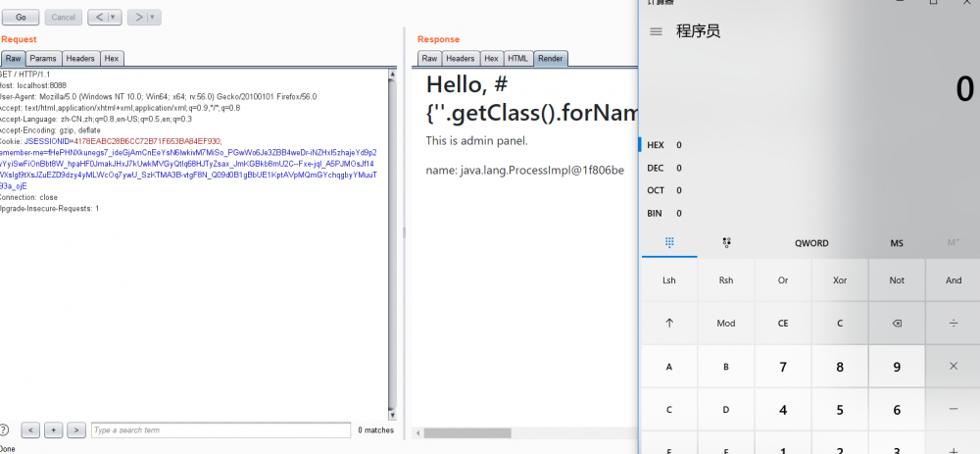Screen dimensions: 980x454
Task: Jump to next search match
Action: coord(76,429)
